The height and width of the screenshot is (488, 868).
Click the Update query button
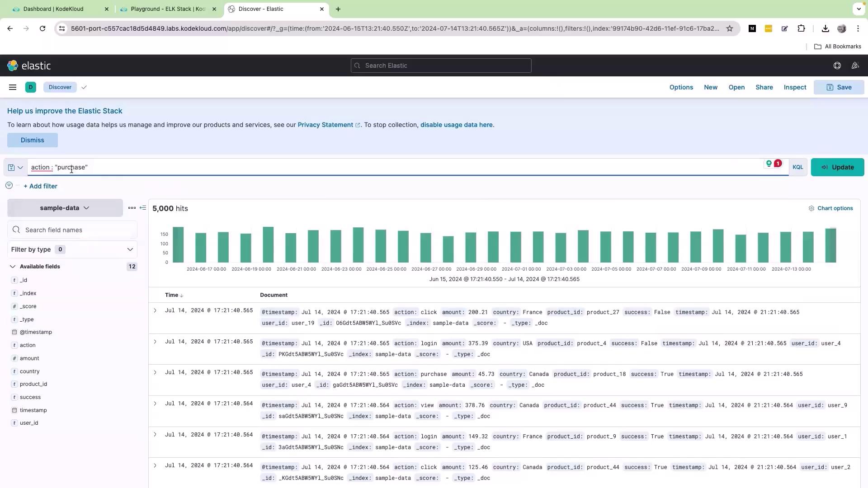[x=837, y=167]
